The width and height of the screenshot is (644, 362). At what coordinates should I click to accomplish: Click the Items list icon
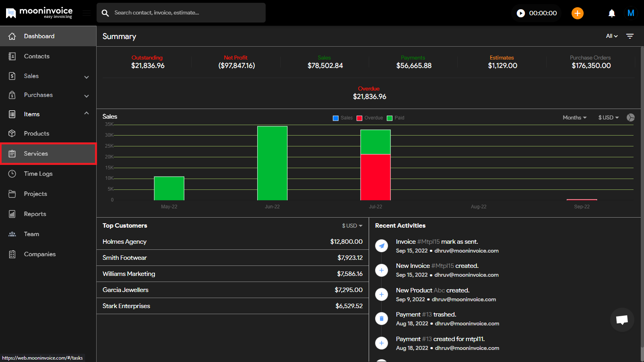coord(12,114)
